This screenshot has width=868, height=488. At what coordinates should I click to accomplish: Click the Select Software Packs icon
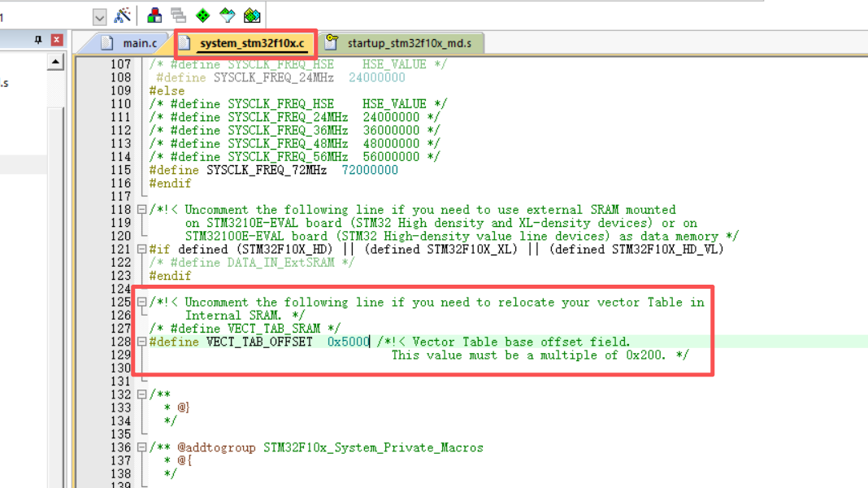(x=227, y=15)
